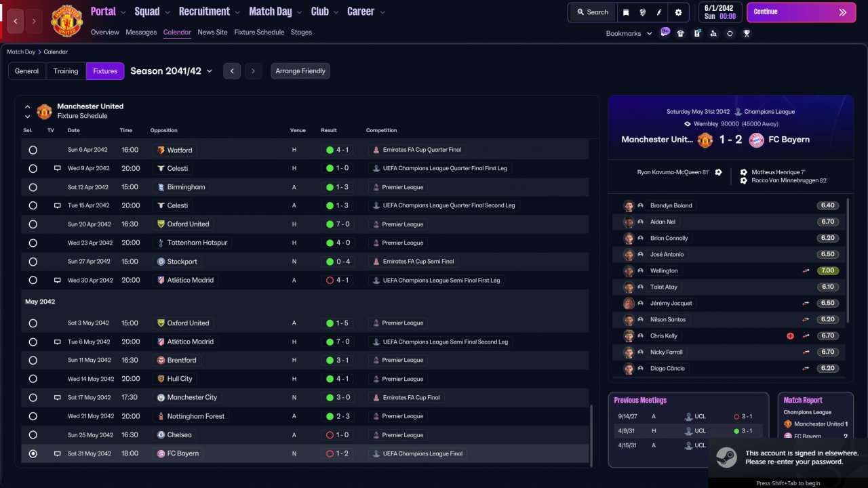Image resolution: width=868 pixels, height=488 pixels.
Task: Open the News Site tab
Action: point(212,32)
